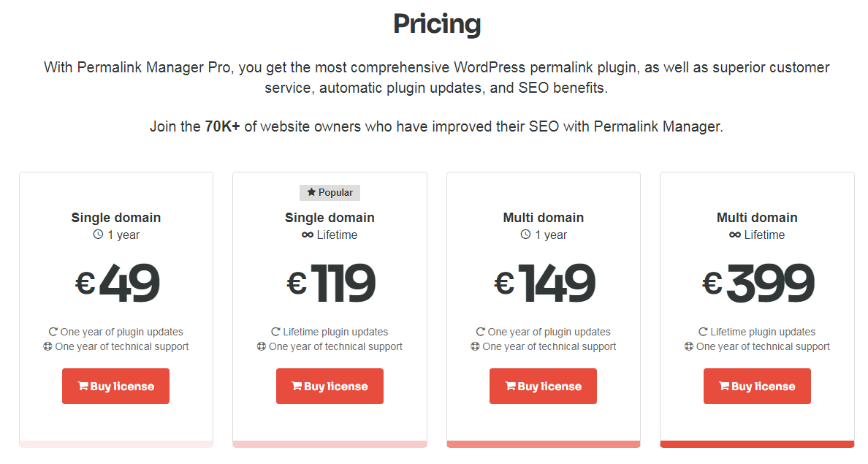868x464 pixels.
Task: Click the bold 70K+ text
Action: coord(222,126)
